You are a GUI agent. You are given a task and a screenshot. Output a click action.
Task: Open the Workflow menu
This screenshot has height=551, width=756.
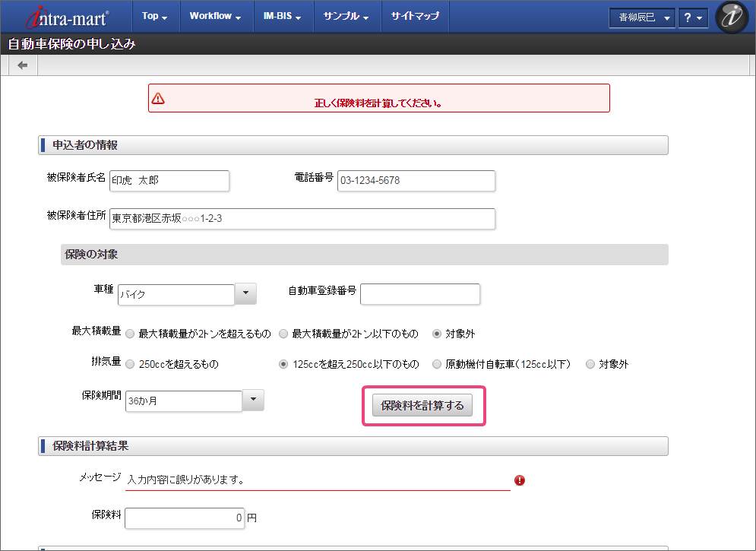click(x=215, y=16)
